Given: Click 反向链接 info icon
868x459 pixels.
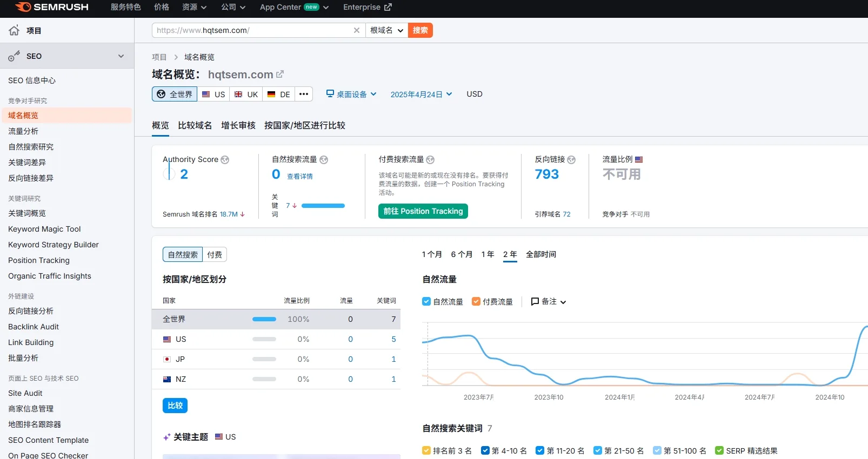Looking at the screenshot, I should (571, 160).
